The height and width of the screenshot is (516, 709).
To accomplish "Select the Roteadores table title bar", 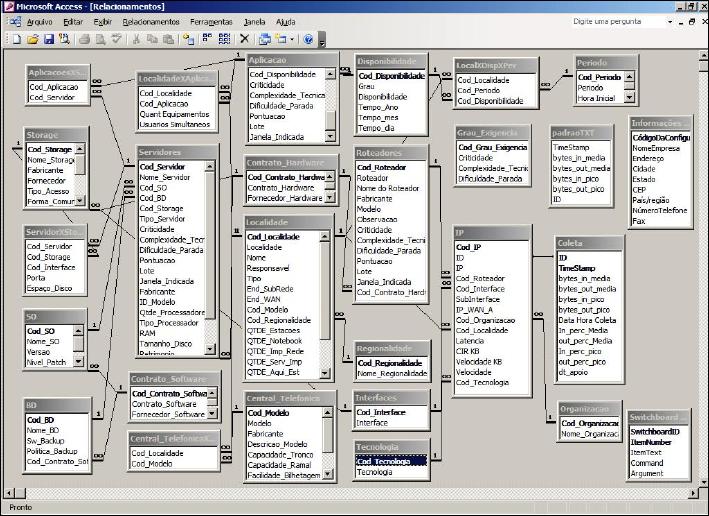I will 391,153.
